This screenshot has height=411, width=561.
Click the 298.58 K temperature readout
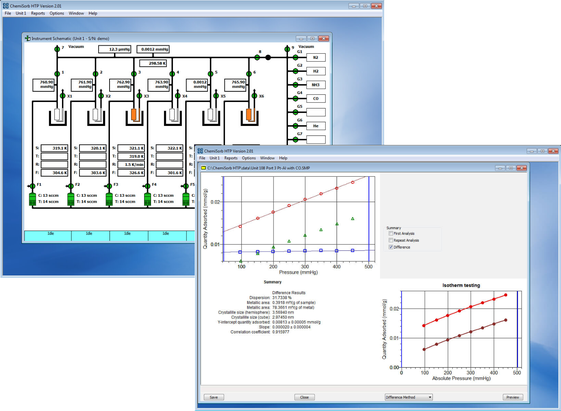pyautogui.click(x=153, y=63)
